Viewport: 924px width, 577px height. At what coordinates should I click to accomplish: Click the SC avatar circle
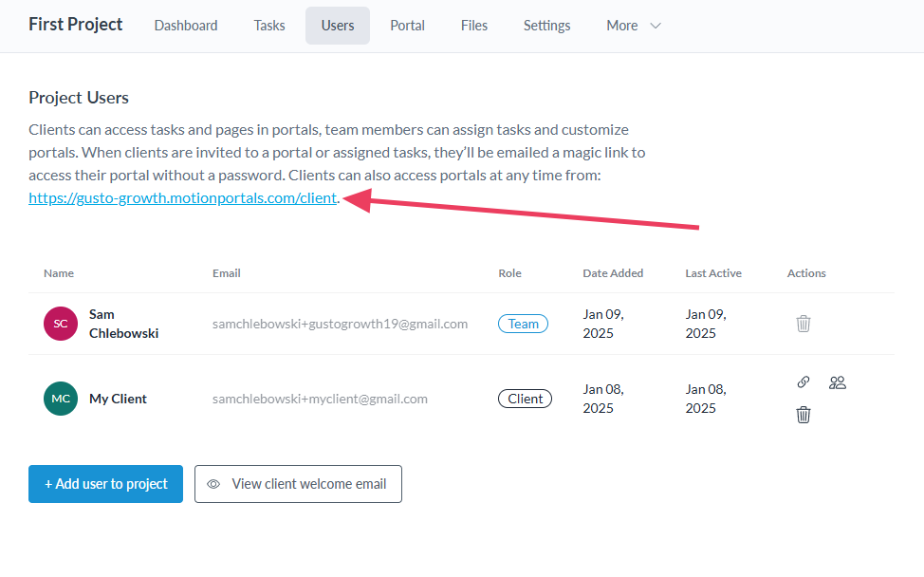tap(61, 324)
